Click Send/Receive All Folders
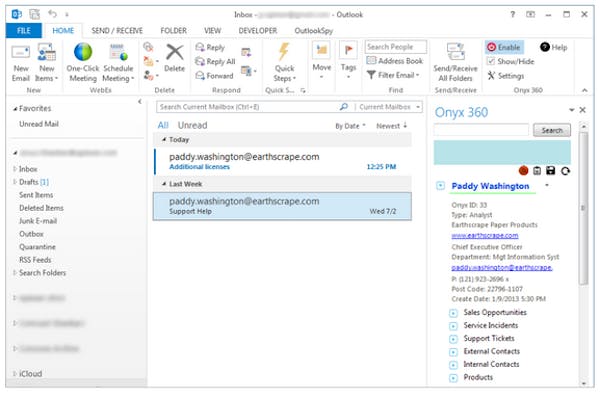Viewport: 600px width, 396px height. click(455, 62)
